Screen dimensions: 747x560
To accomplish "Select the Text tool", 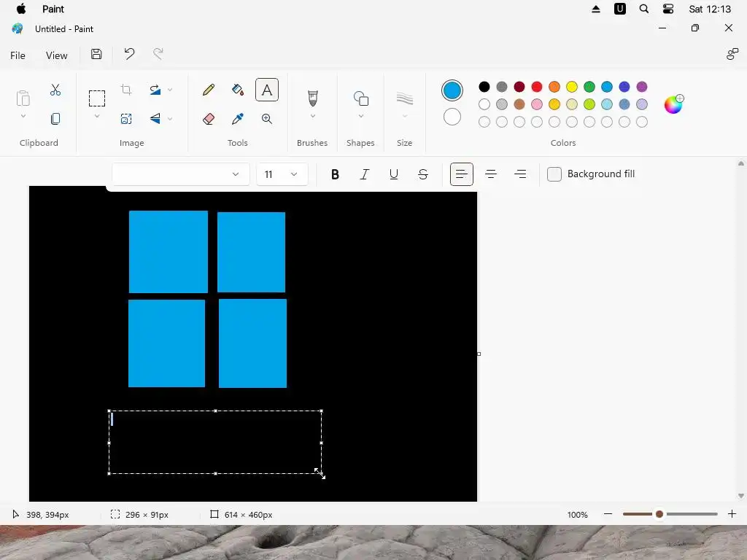I will [x=267, y=90].
